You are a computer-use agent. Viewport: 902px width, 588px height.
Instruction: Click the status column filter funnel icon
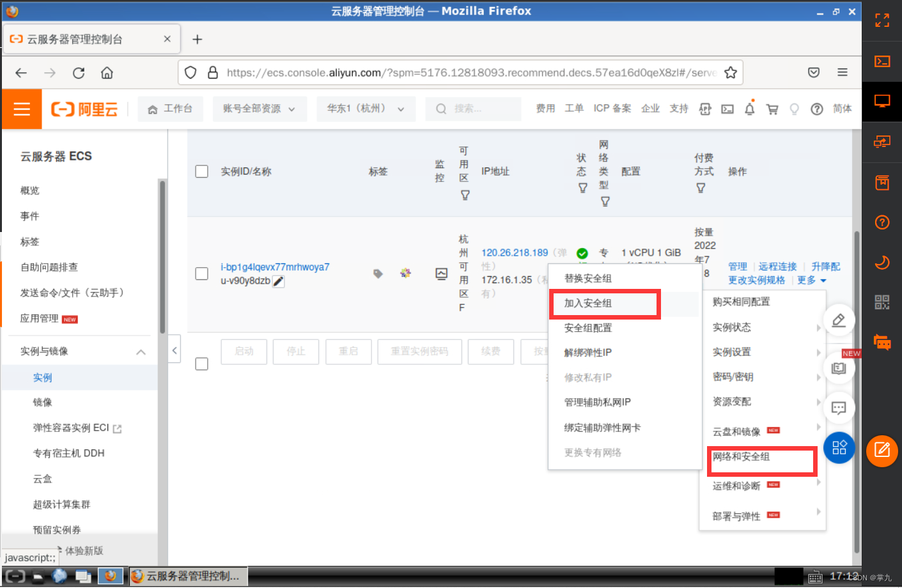click(x=583, y=188)
